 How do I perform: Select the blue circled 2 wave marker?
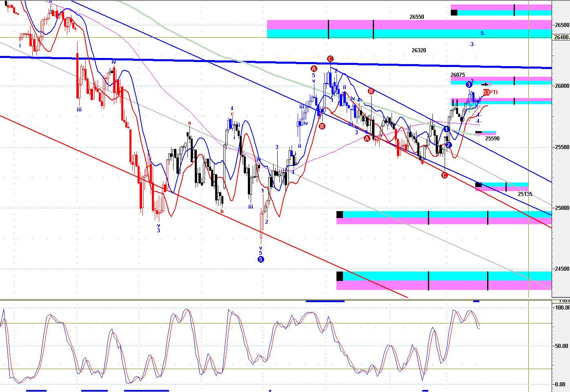pyautogui.click(x=448, y=145)
